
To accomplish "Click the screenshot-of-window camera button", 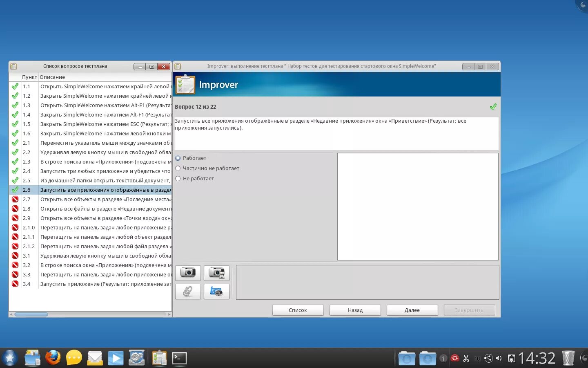I will pos(216,273).
